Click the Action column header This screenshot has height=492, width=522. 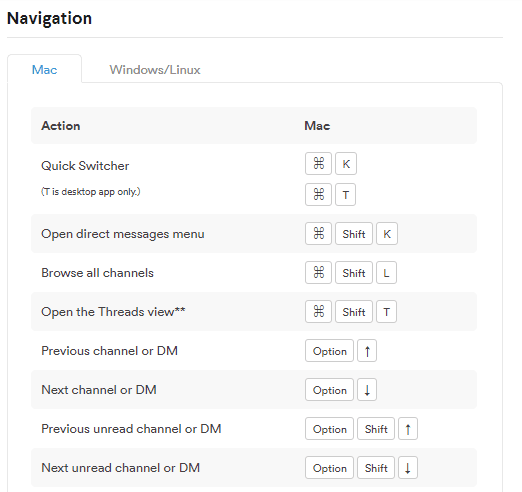tap(61, 126)
